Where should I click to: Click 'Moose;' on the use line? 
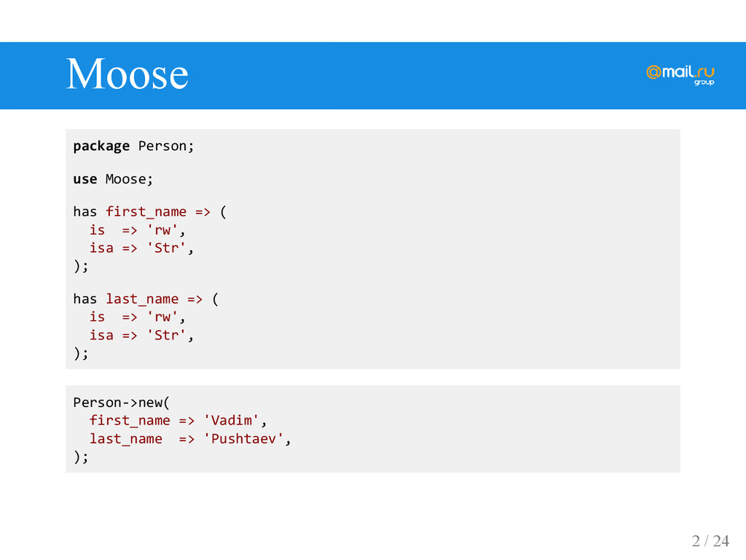[x=130, y=179]
